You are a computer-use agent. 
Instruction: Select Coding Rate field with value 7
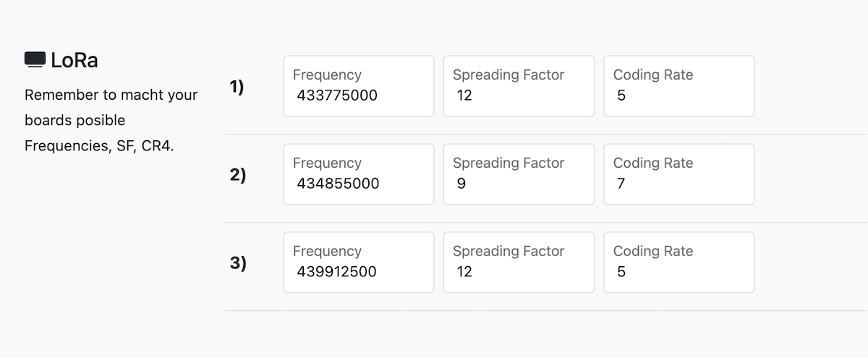pos(678,183)
